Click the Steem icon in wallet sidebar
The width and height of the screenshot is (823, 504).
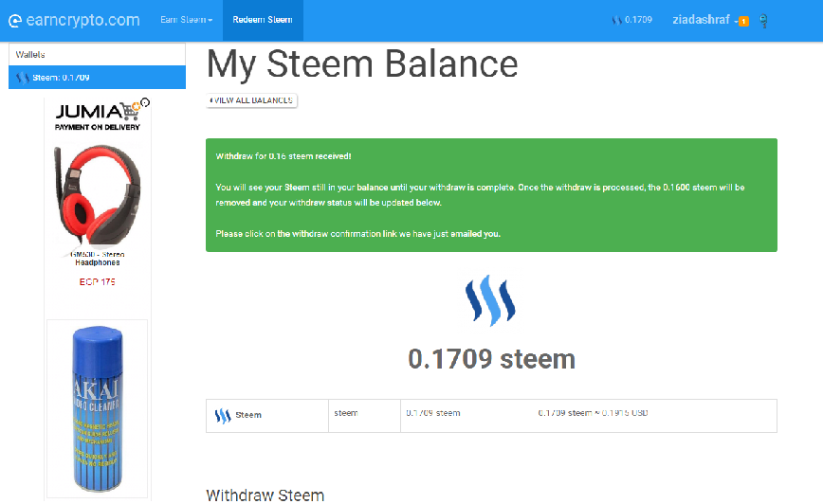click(22, 78)
